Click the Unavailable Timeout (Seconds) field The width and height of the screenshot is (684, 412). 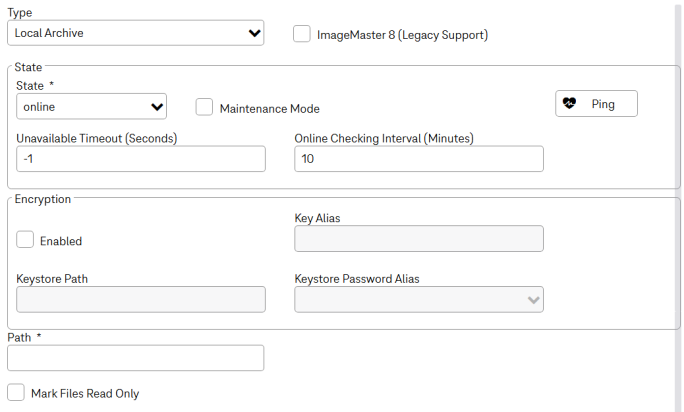pyautogui.click(x=141, y=159)
